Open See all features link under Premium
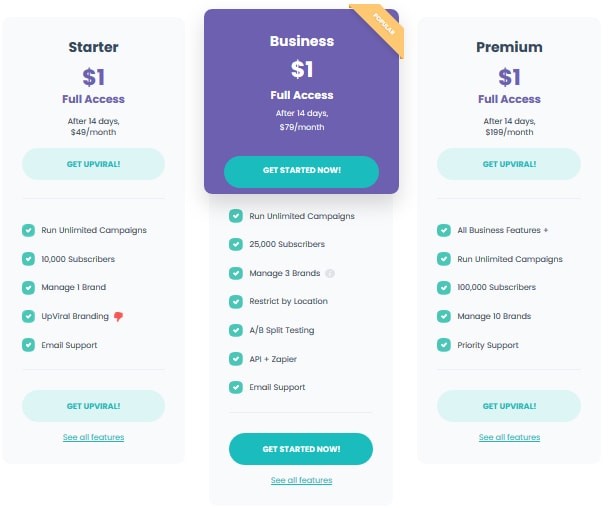613x508 pixels. 509,437
